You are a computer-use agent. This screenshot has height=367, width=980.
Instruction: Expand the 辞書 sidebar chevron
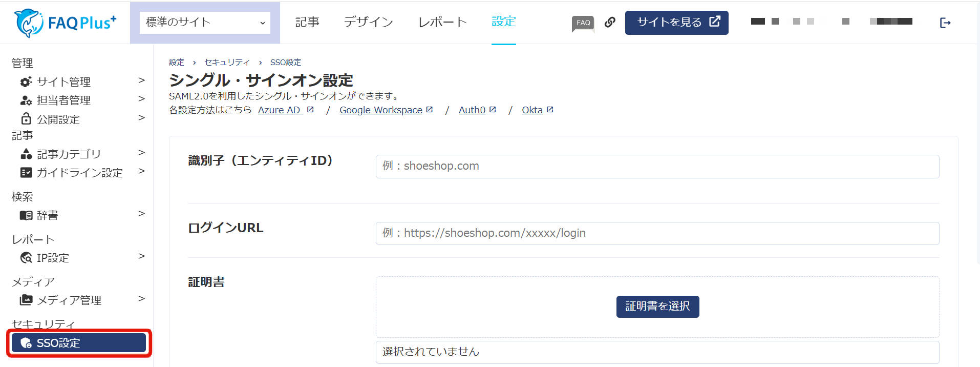(141, 214)
